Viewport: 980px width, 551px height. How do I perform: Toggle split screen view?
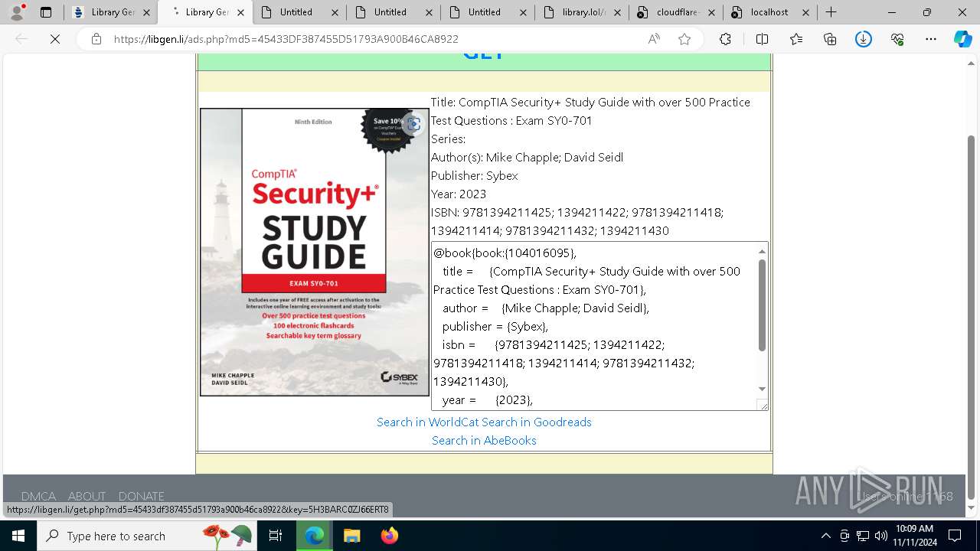coord(762,39)
